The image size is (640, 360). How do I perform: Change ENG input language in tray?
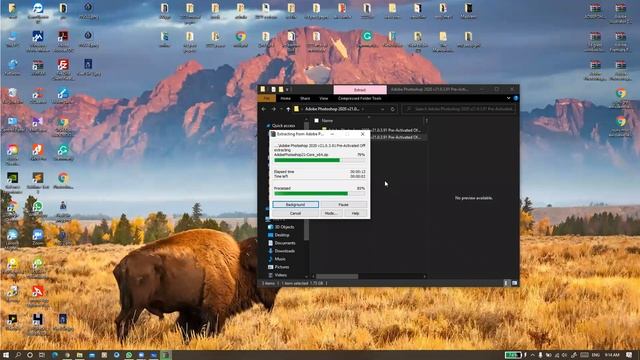click(x=596, y=355)
